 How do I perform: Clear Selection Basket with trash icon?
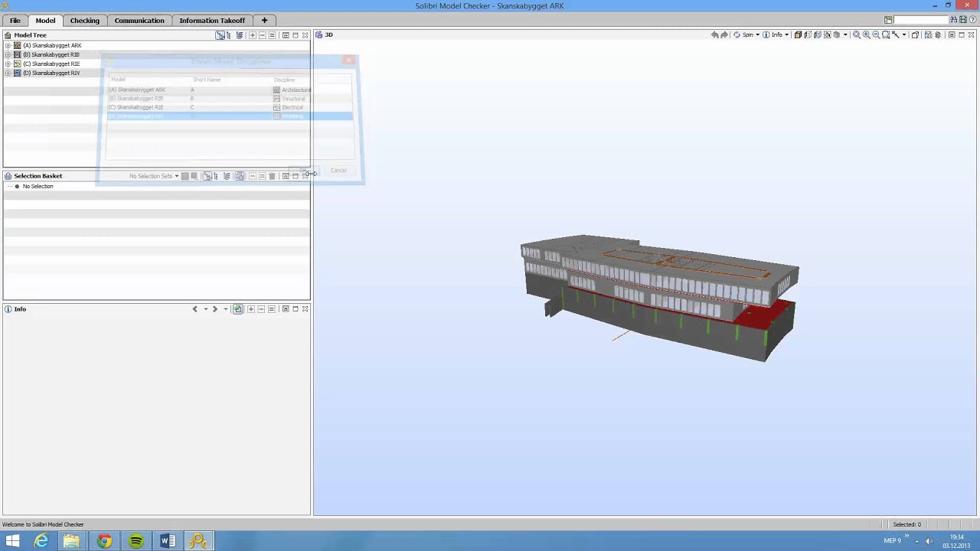pyautogui.click(x=272, y=176)
